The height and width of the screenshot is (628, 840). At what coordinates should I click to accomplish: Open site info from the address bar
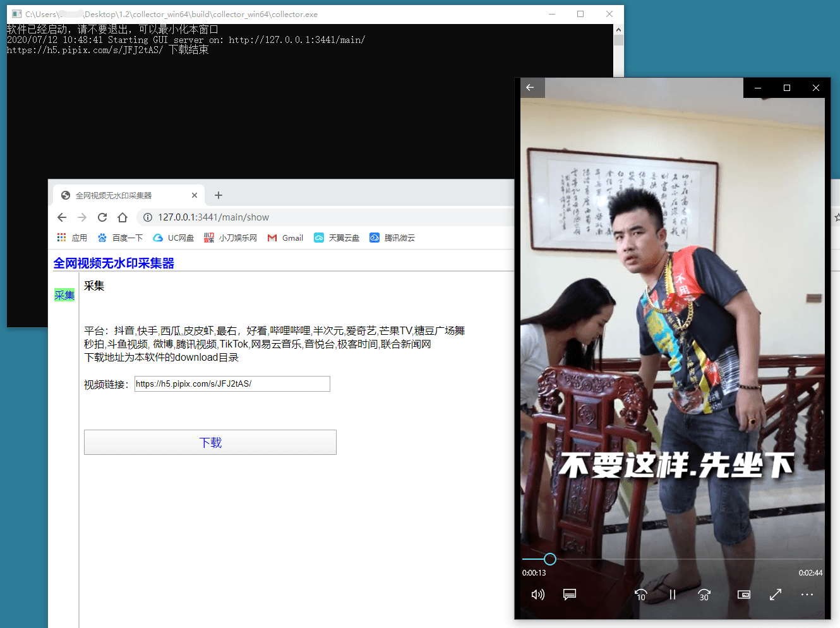[147, 217]
